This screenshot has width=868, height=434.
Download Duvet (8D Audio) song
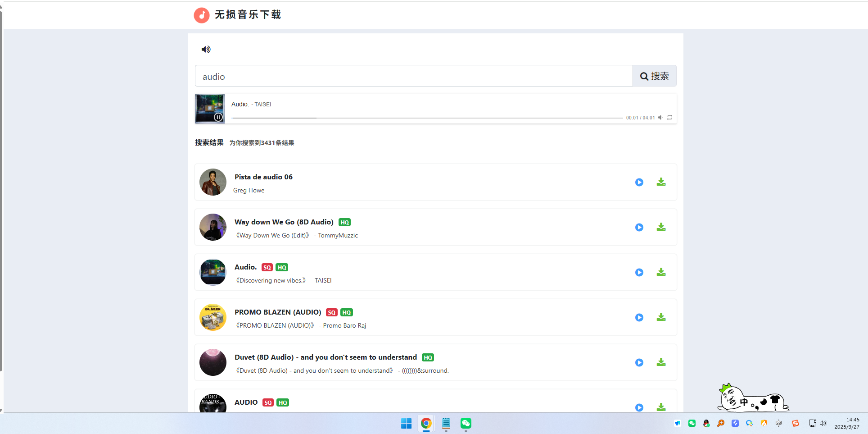tap(660, 362)
